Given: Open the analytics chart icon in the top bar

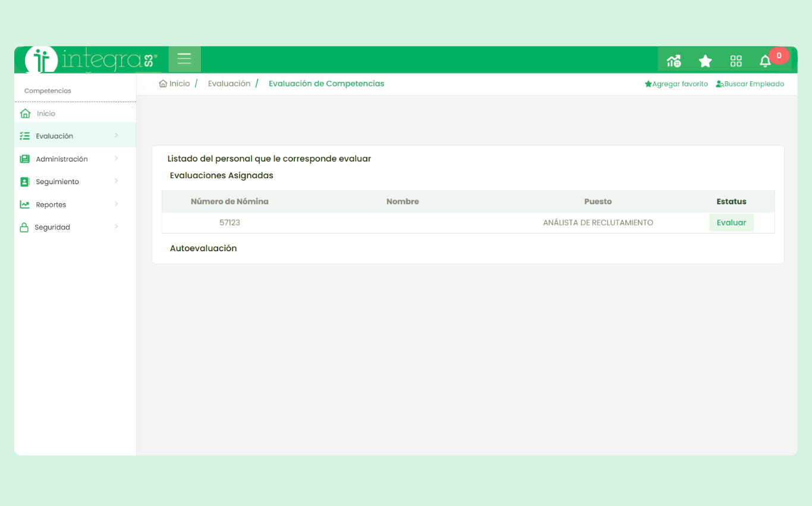Looking at the screenshot, I should point(673,61).
